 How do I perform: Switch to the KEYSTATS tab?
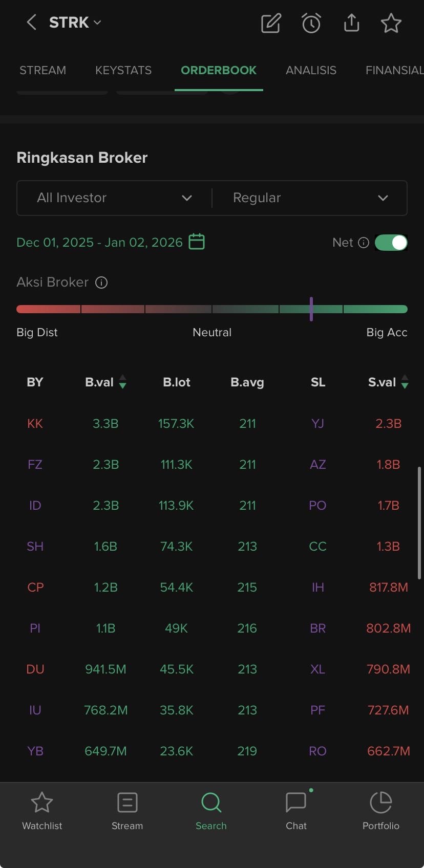pyautogui.click(x=123, y=70)
